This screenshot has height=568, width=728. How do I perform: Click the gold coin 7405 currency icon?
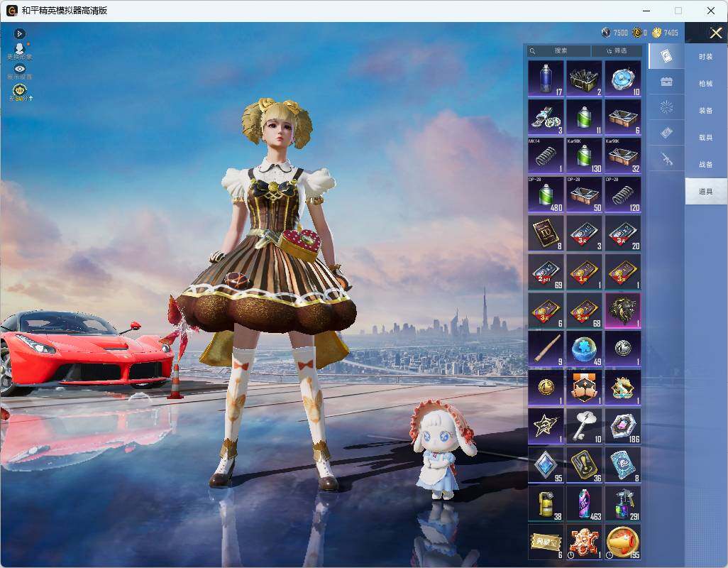click(656, 33)
